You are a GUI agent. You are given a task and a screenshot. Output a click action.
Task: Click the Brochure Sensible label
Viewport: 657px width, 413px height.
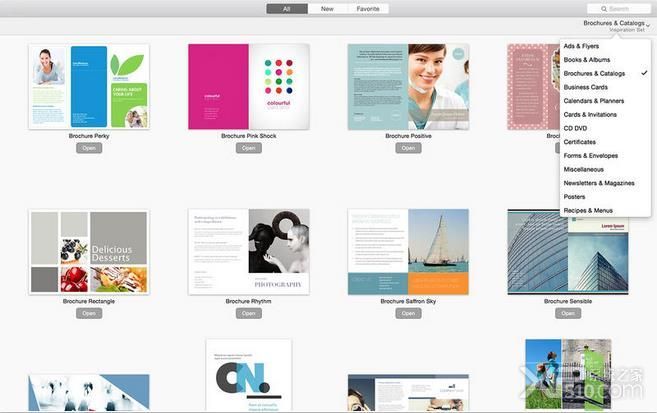(x=568, y=301)
